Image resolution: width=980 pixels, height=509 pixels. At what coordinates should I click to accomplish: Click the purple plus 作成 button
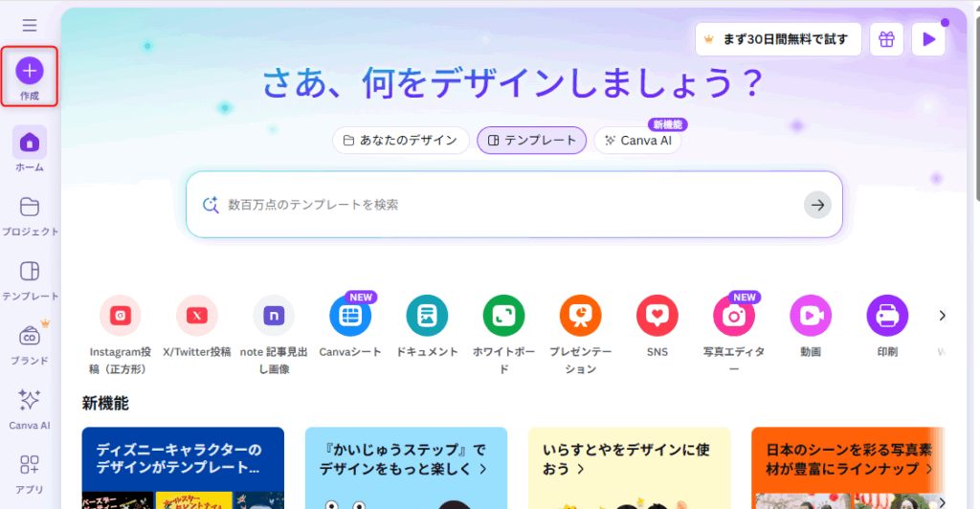point(30,77)
